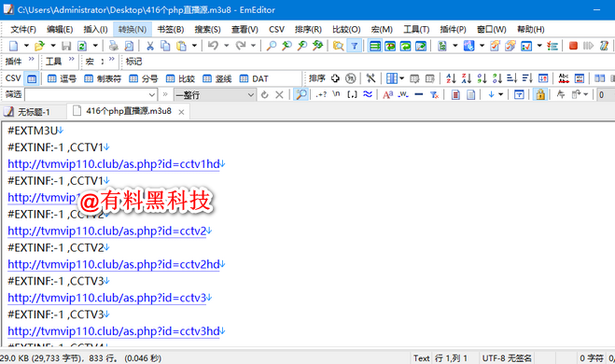Click the Abort filter X icon
This screenshot has width=615, height=364.
point(279,94)
